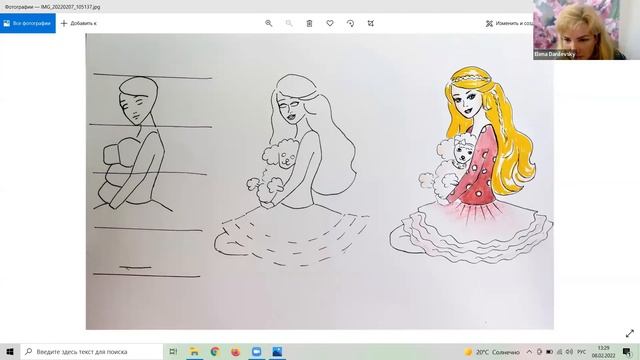The image size is (640, 360).
Task: Click the displayed drawing photo
Action: click(320, 181)
